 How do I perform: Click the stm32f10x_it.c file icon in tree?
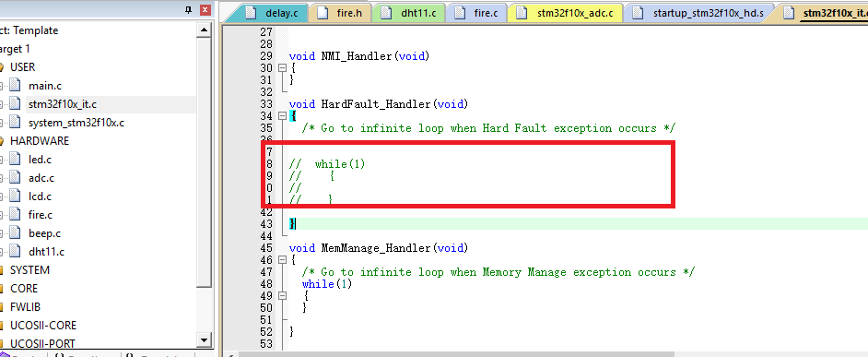(x=16, y=103)
